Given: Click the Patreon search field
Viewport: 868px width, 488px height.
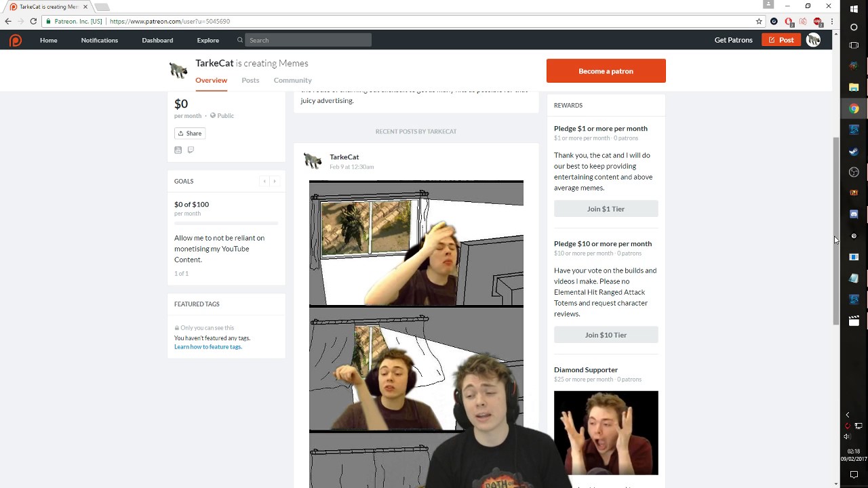Looking at the screenshot, I should point(308,40).
